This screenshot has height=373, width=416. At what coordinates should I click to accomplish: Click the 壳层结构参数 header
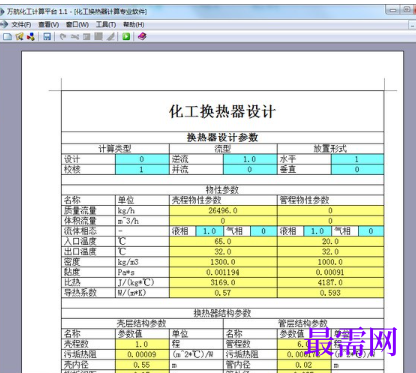point(141,323)
